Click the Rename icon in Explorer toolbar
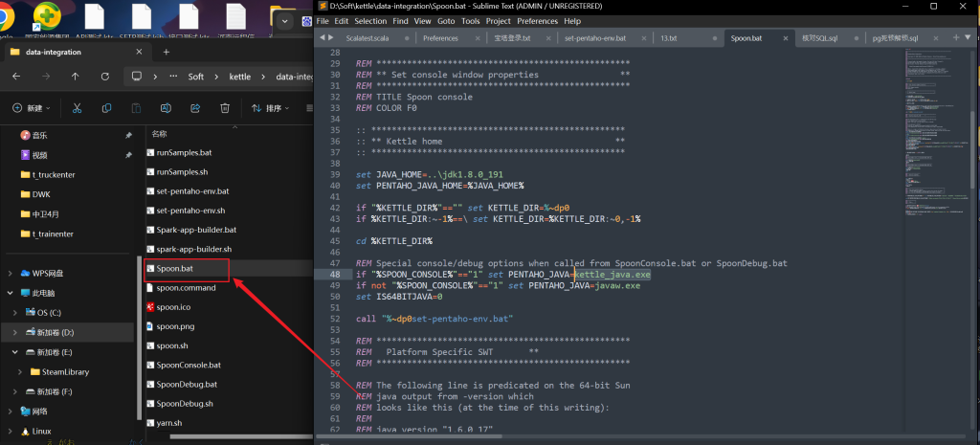 (x=166, y=108)
